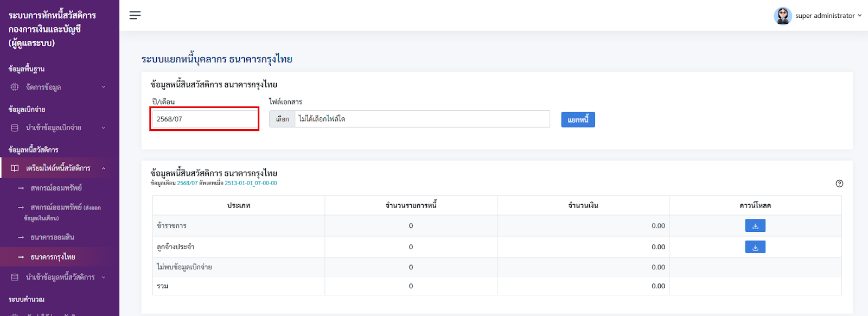Viewport: 868px width, 316px height.
Task: Download the ลูกจ้างประจำ row file
Action: pos(755,247)
